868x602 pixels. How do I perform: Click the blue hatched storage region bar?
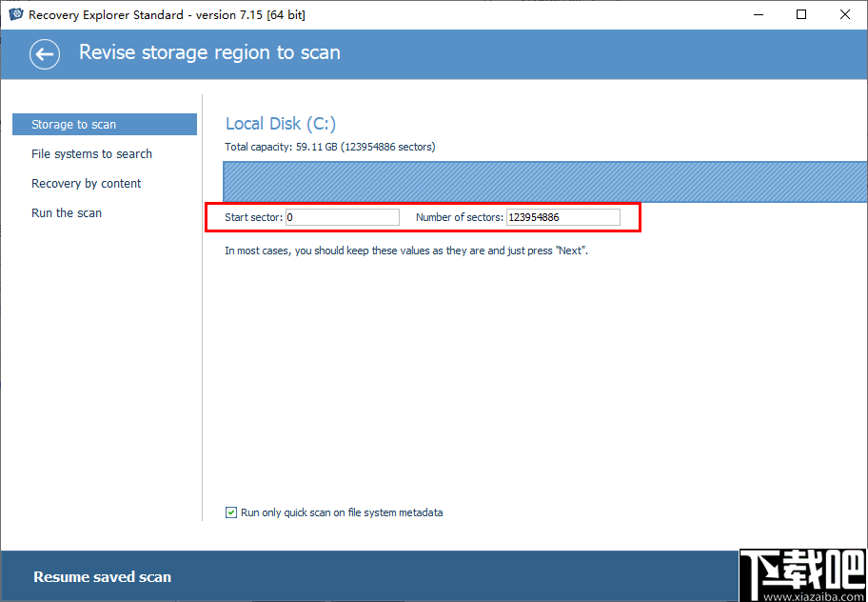pyautogui.click(x=545, y=182)
